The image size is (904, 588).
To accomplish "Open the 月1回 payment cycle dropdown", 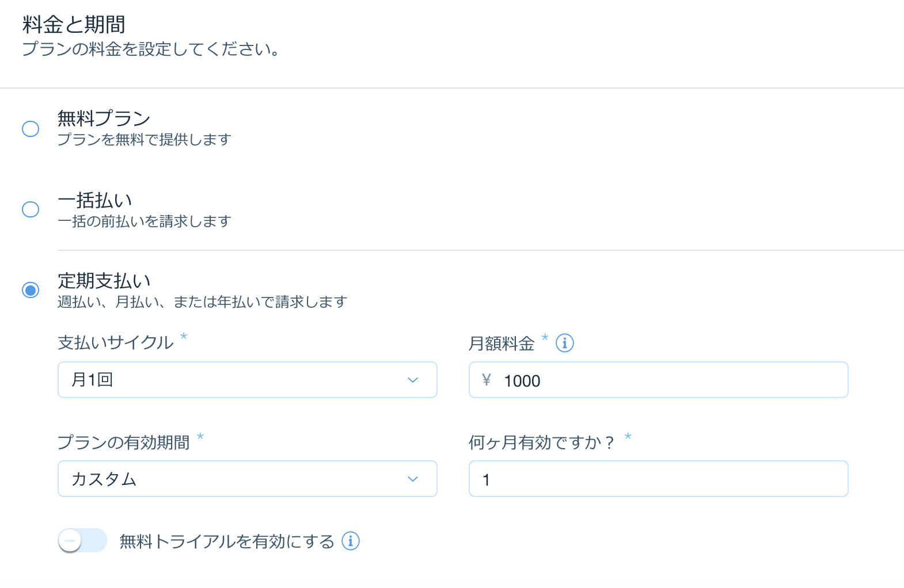I will [248, 380].
